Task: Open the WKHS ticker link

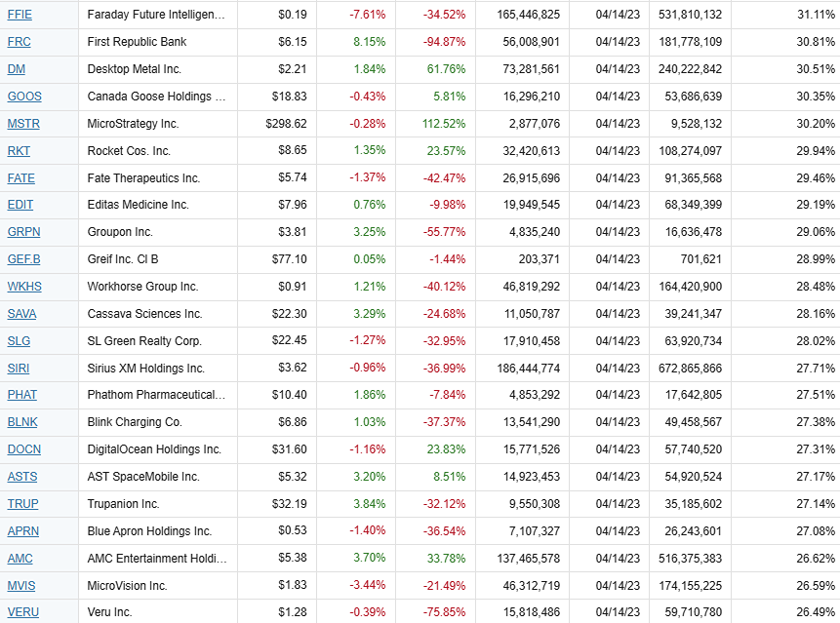Action: (24, 287)
